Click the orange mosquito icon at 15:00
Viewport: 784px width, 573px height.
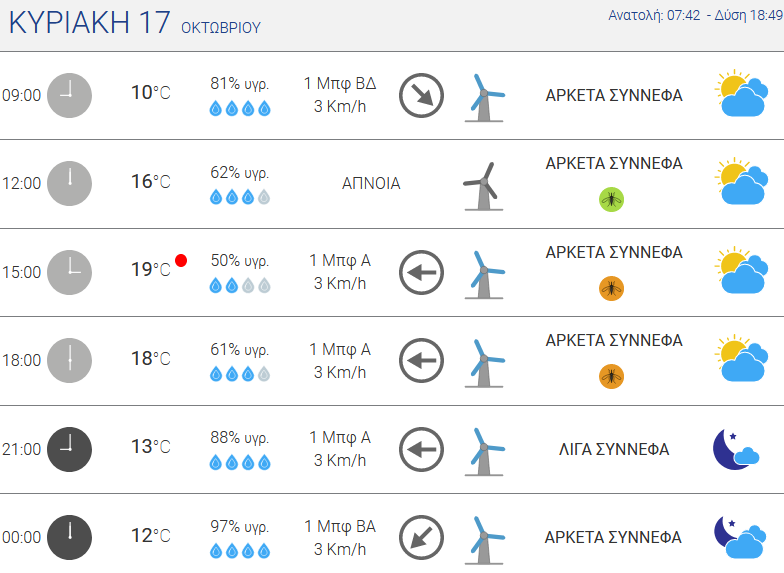point(612,288)
